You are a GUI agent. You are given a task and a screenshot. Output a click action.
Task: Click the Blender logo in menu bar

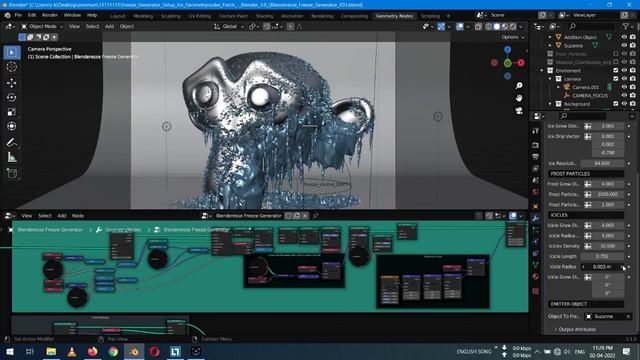coord(7,15)
